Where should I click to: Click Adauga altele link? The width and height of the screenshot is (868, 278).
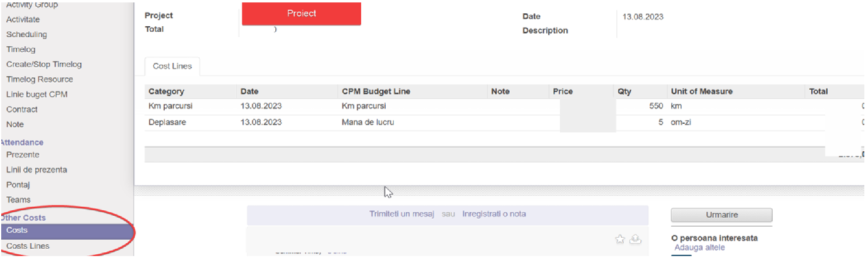[700, 248]
